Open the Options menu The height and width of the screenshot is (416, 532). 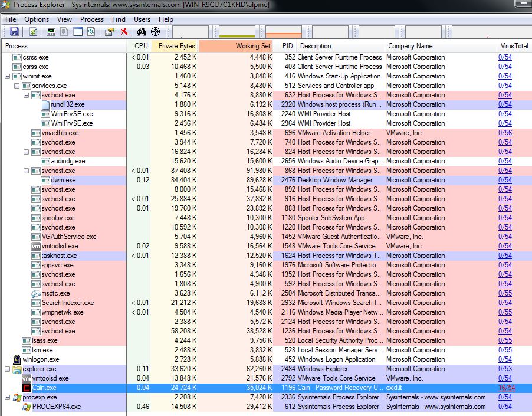(x=37, y=19)
